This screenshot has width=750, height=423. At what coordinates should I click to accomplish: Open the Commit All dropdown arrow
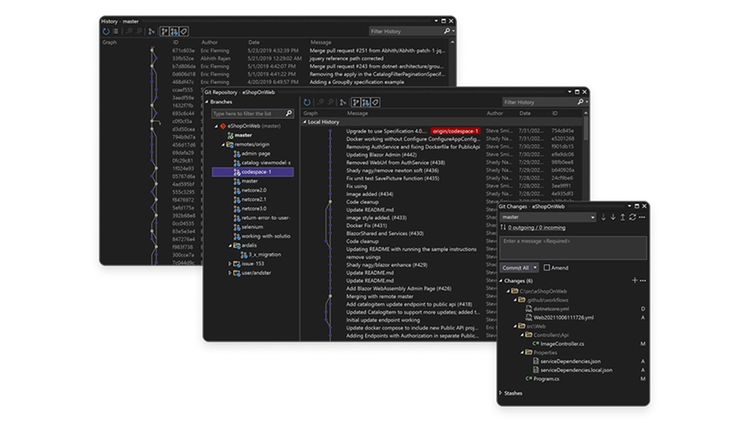(535, 268)
